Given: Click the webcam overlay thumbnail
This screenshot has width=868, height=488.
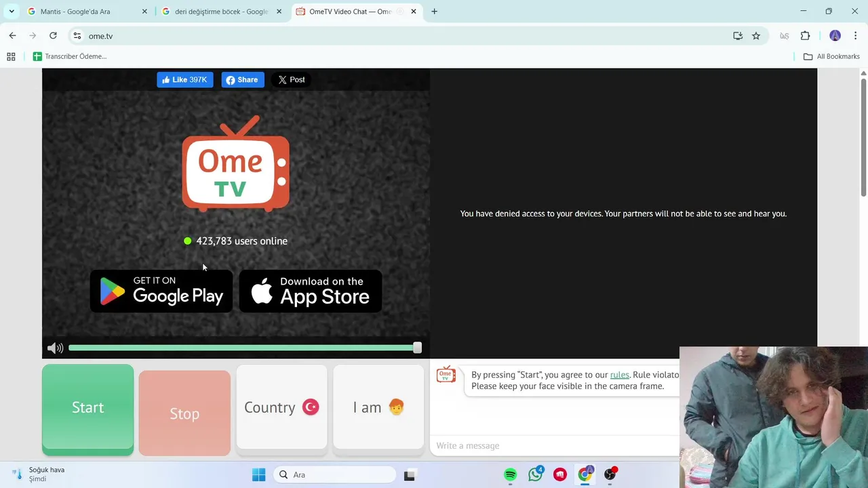Looking at the screenshot, I should click(774, 418).
